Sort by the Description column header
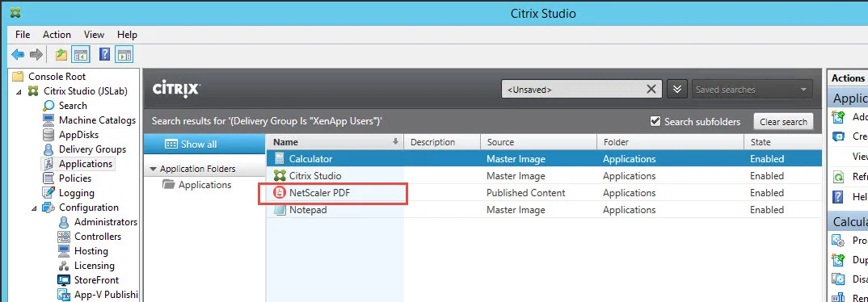Image resolution: width=868 pixels, height=302 pixels. tap(442, 142)
